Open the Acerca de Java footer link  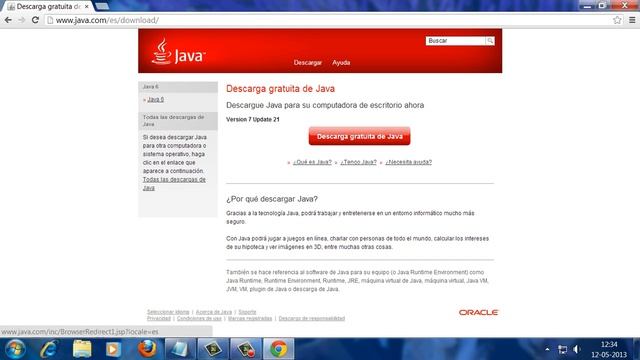point(214,312)
